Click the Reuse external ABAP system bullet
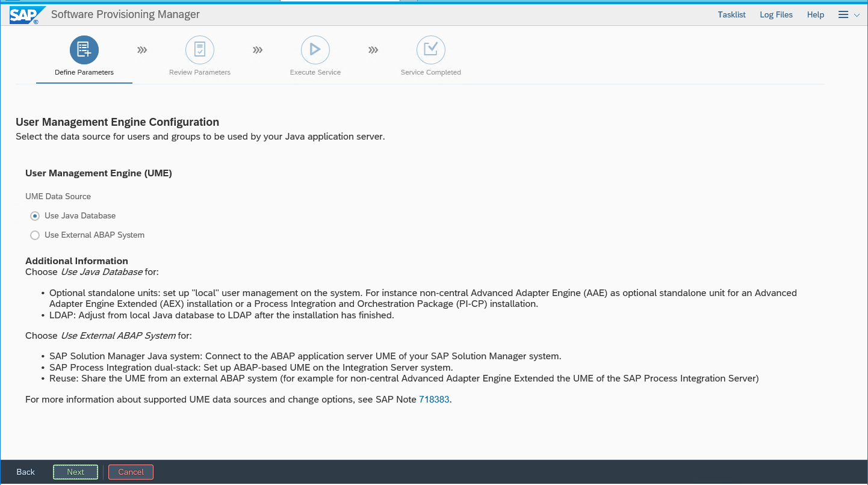This screenshot has height=485, width=868. 404,378
